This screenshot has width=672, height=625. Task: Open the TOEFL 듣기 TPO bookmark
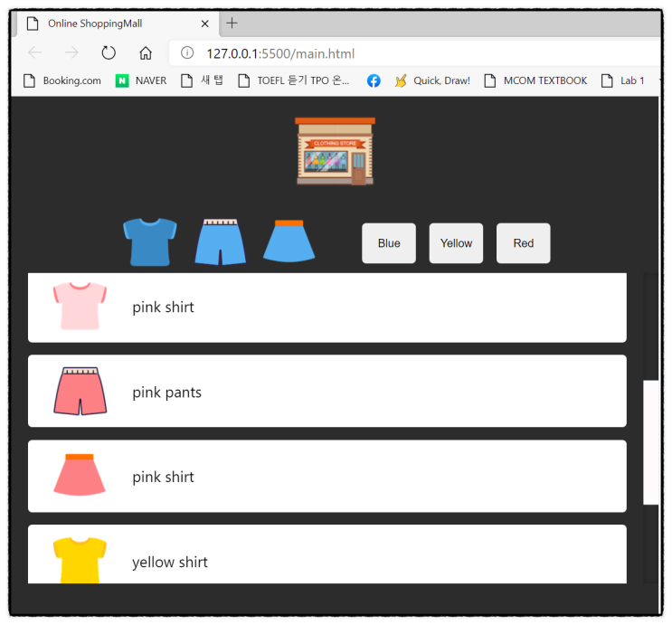pyautogui.click(x=294, y=80)
